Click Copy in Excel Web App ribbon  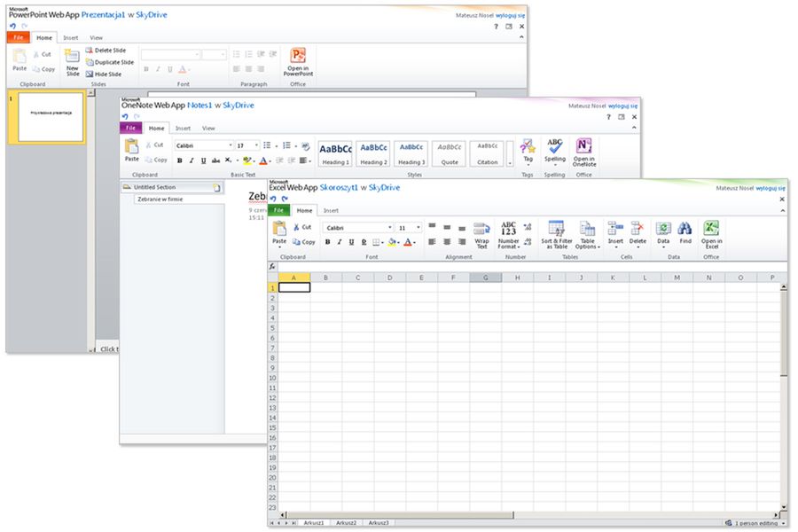coord(304,242)
